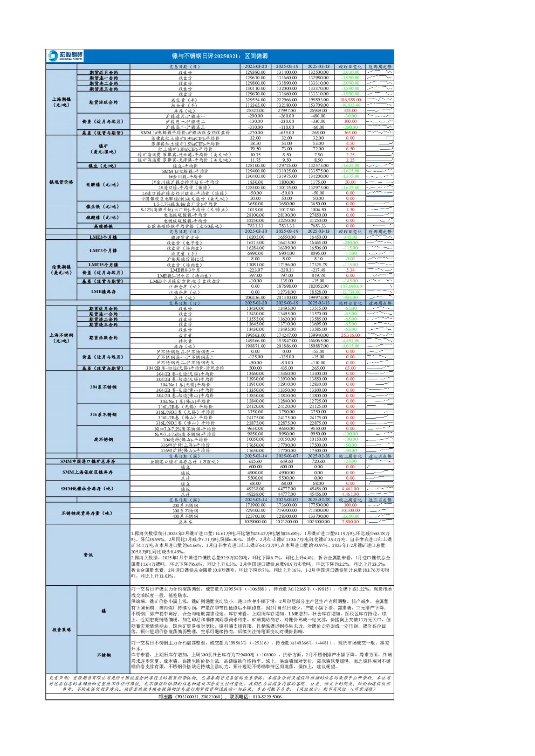Click the 伦敦期镍 section label

click(61, 269)
